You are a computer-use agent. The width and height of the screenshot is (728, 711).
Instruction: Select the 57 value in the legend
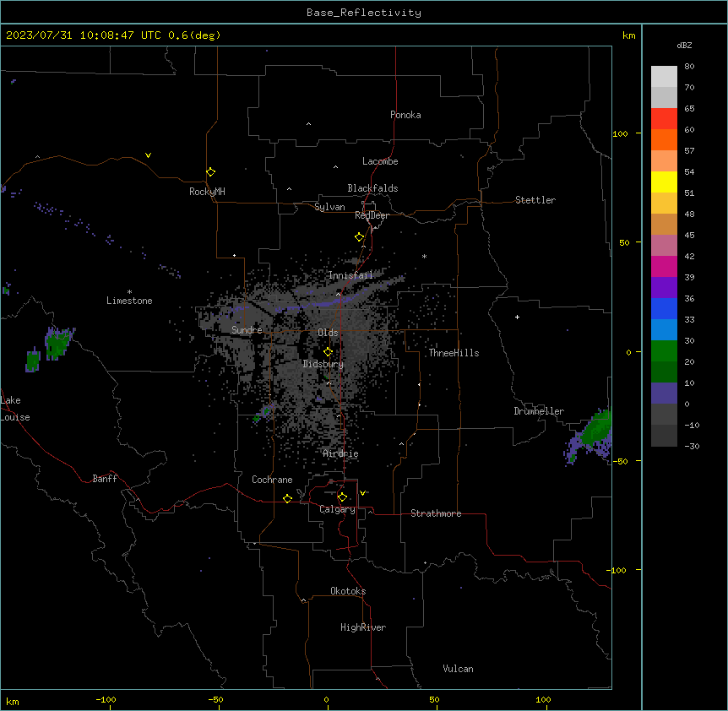pyautogui.click(x=689, y=151)
